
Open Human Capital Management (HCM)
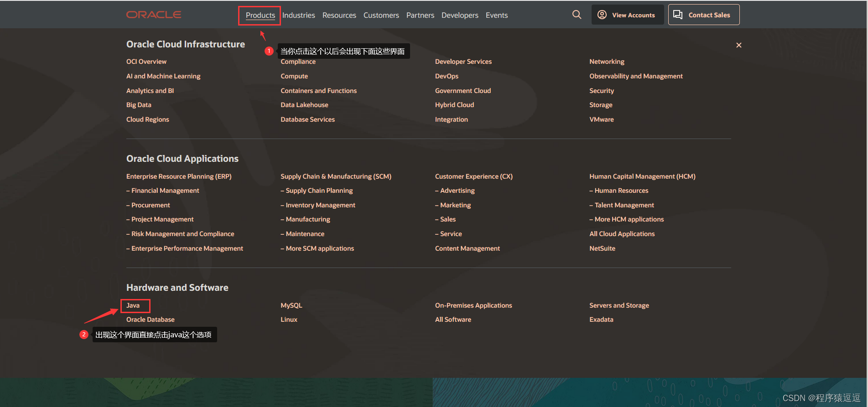[x=643, y=176]
